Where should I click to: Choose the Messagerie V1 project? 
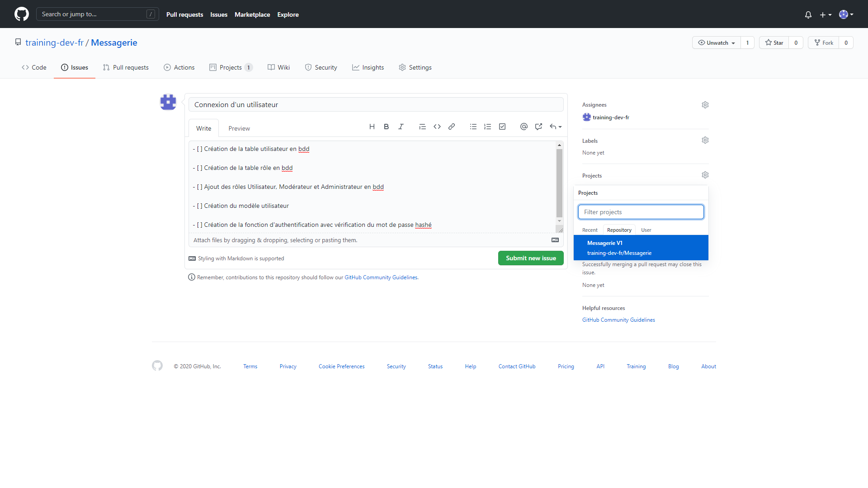click(641, 248)
